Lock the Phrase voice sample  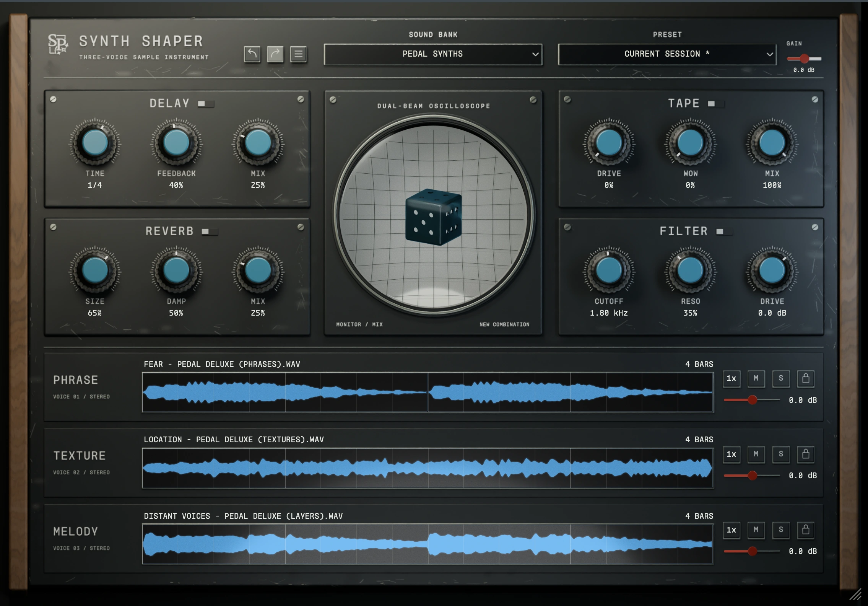click(x=805, y=378)
